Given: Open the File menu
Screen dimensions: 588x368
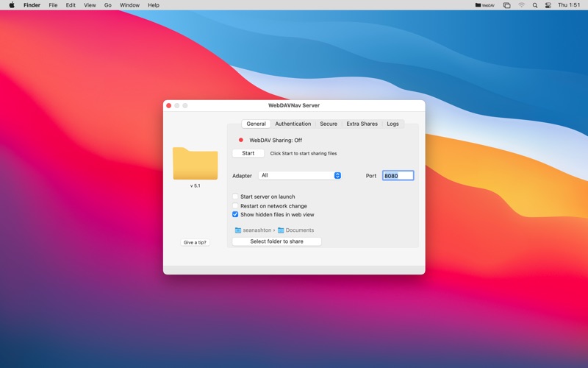Looking at the screenshot, I should pyautogui.click(x=53, y=5).
